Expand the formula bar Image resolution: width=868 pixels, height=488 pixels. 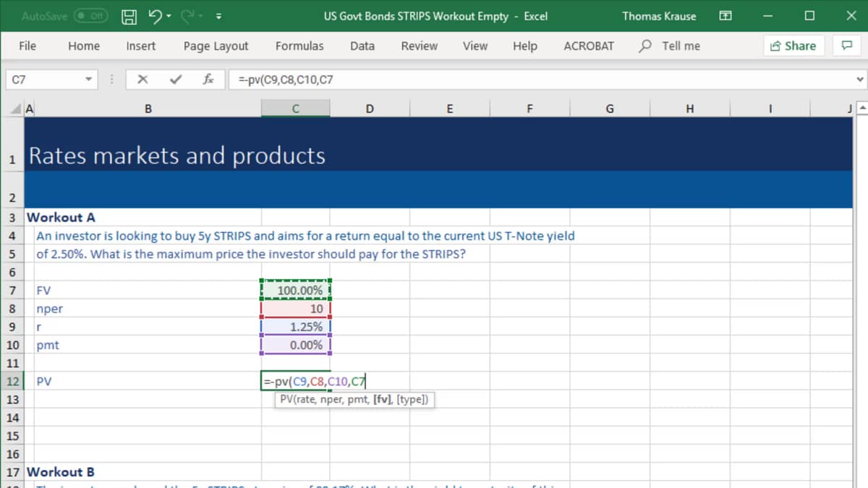coord(859,80)
